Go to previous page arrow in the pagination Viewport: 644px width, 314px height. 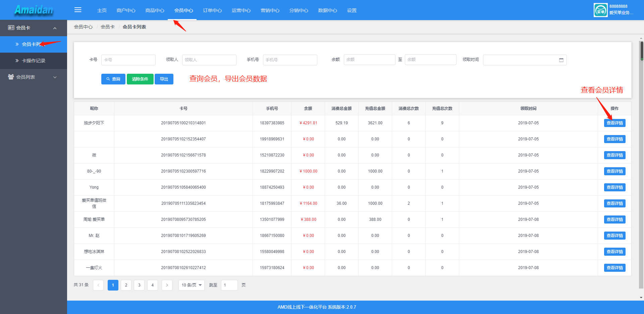98,285
